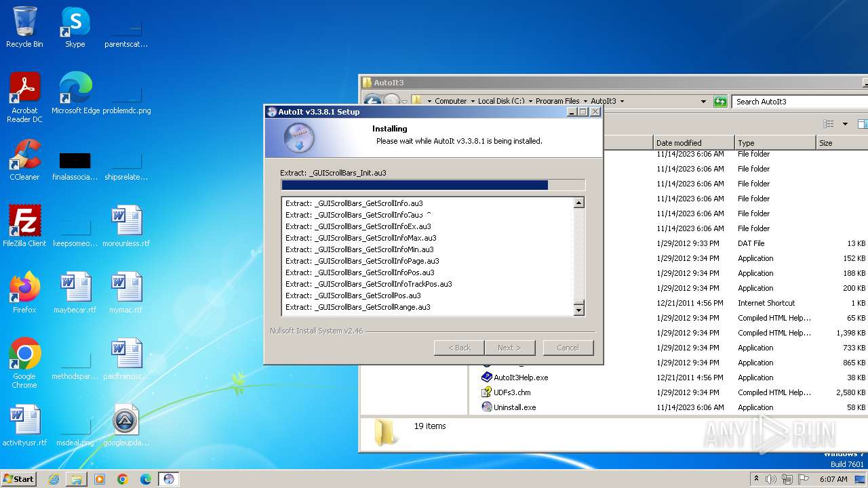Launch Google Chrome desktop shortcut

tap(24, 363)
